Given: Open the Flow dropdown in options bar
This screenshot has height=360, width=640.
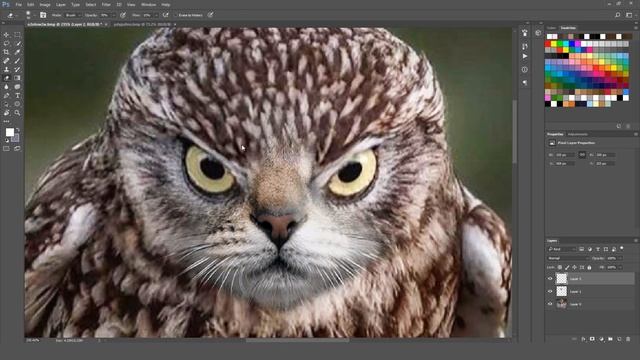Looking at the screenshot, I should pyautogui.click(x=156, y=15).
